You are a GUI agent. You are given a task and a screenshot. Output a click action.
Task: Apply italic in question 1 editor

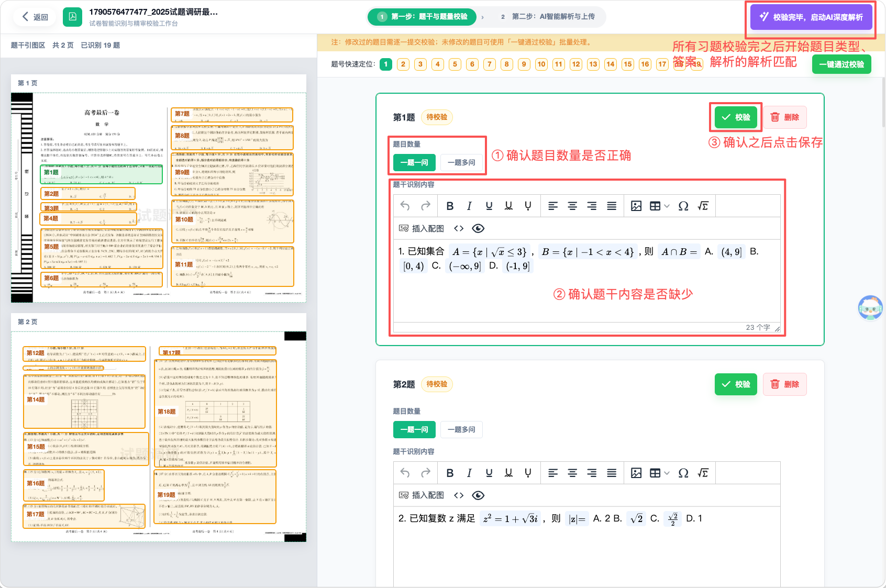[469, 206]
